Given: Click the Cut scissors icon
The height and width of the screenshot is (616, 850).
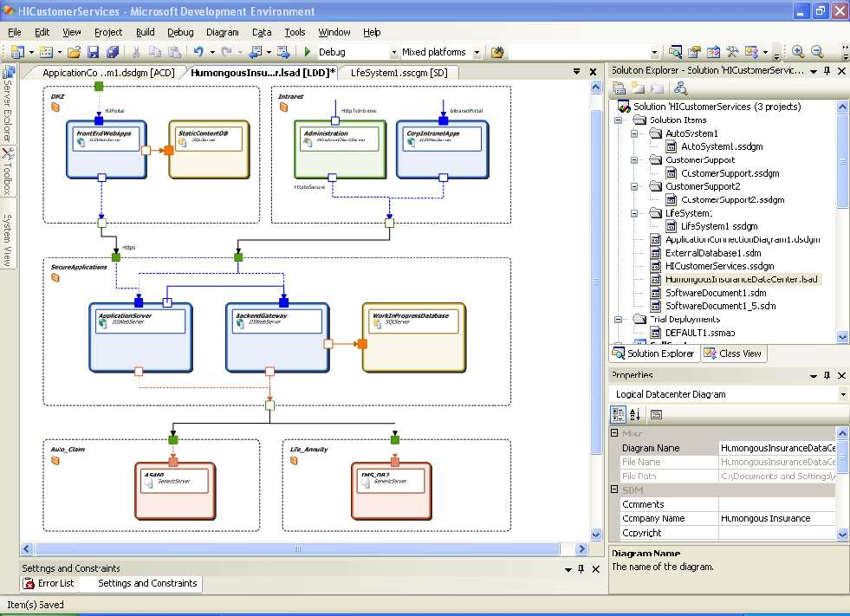Looking at the screenshot, I should click(136, 52).
